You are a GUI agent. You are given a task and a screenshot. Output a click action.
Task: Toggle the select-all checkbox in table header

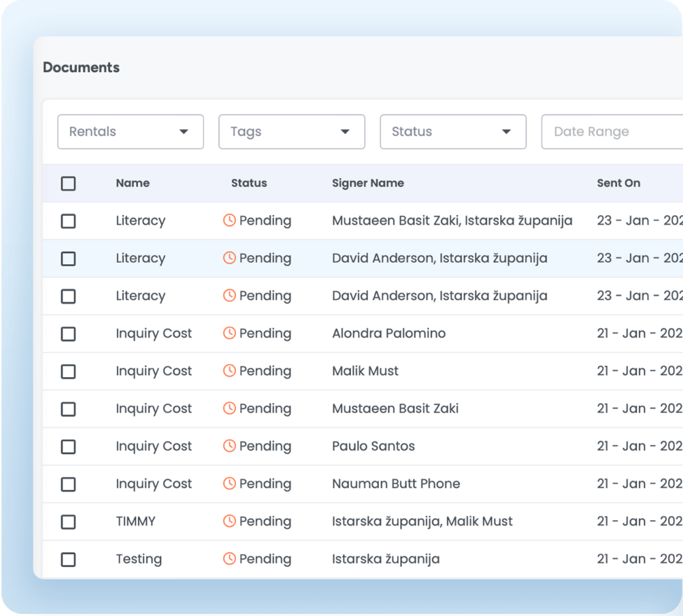point(68,184)
